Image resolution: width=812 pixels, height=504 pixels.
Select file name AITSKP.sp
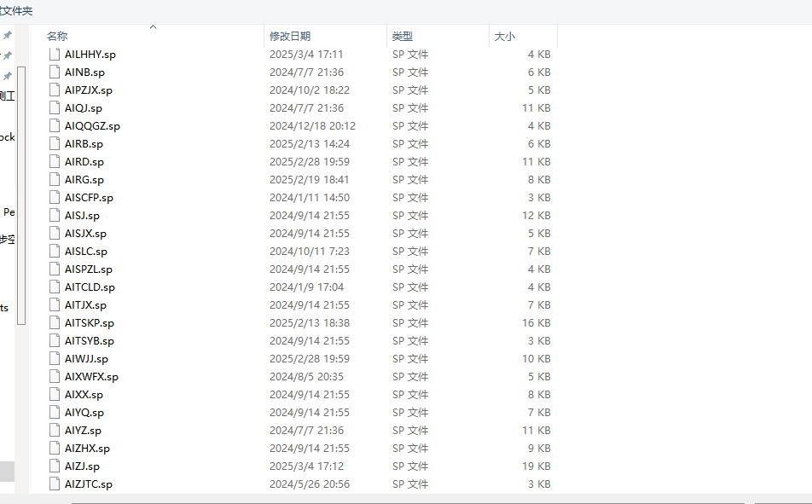pyautogui.click(x=90, y=322)
